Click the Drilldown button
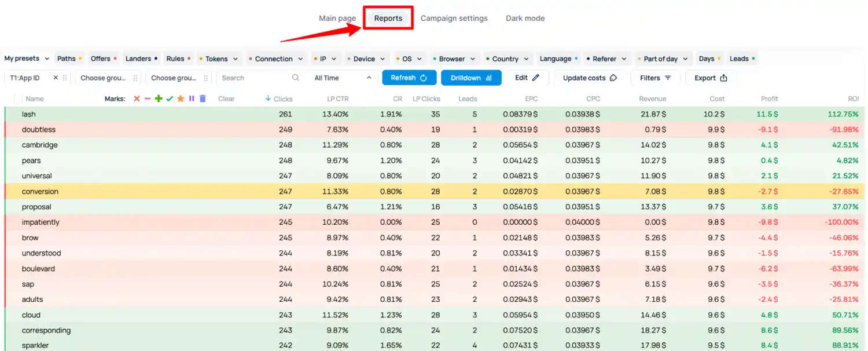868x351 pixels. 471,78
